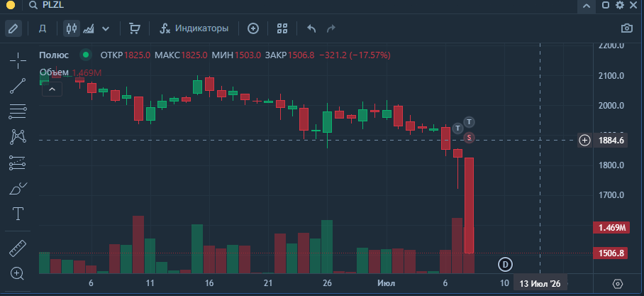The image size is (644, 296).
Task: Select the text annotation tool
Action: pos(18,214)
